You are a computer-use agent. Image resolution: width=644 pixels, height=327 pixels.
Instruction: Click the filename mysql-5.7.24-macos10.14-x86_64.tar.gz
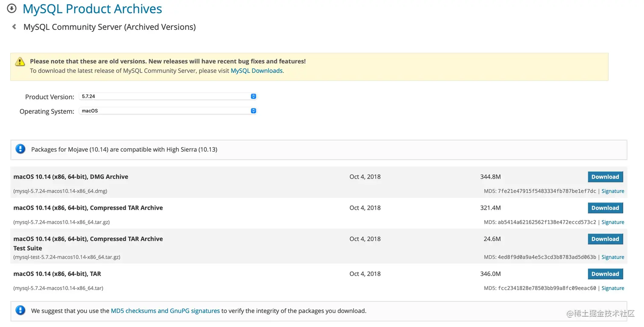point(61,222)
